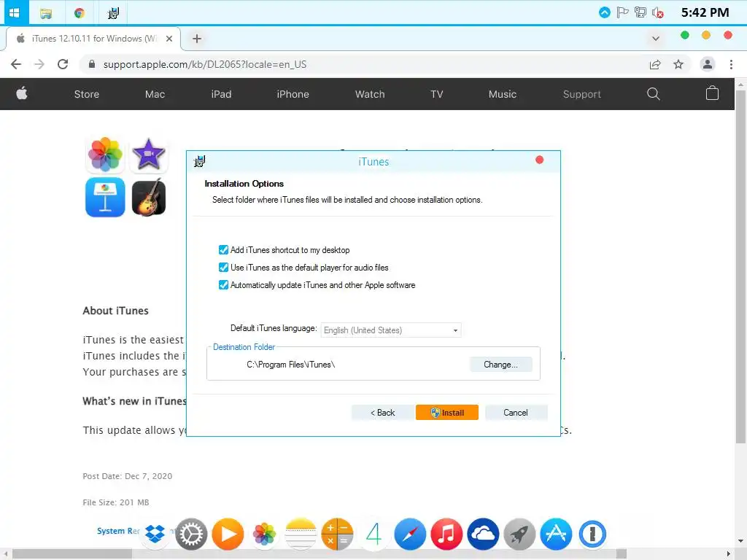Viewport: 747px width, 560px height.
Task: Close the iTunes installer with red dot
Action: click(539, 160)
